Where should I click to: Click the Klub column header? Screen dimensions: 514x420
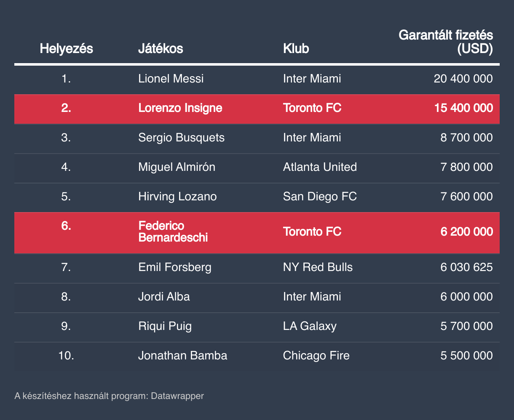click(x=296, y=49)
